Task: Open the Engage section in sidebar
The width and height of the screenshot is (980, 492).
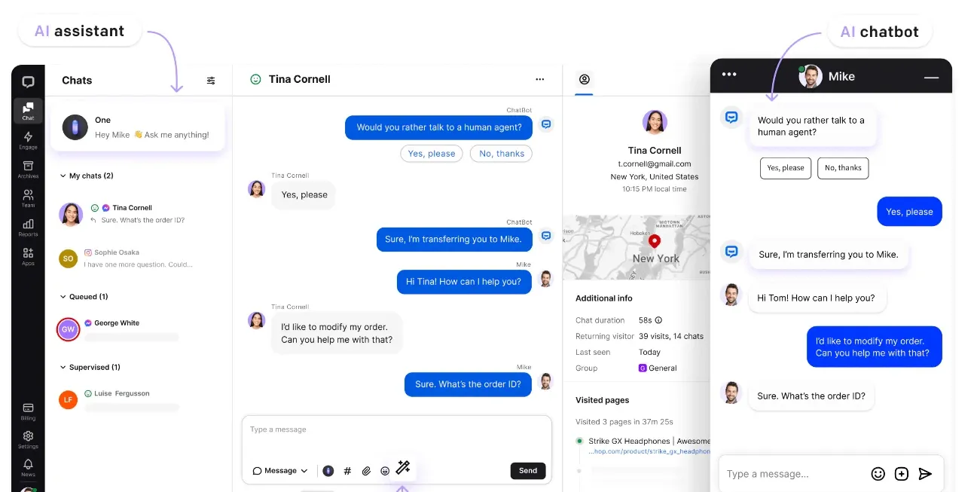Action: coord(28,140)
